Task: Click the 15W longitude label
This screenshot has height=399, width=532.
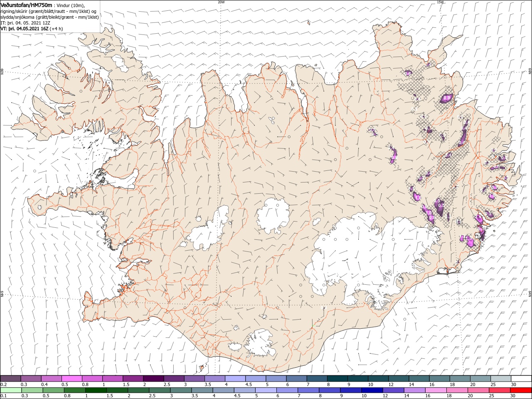Action: point(440,2)
